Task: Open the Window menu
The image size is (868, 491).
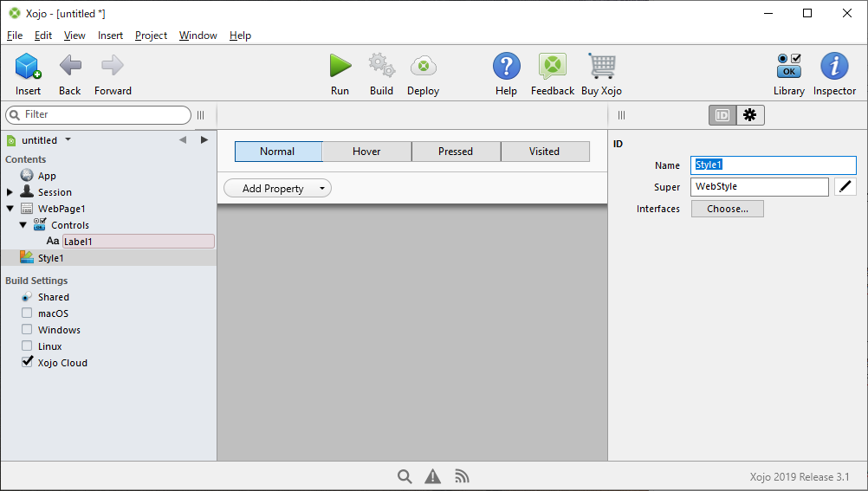Action: [198, 36]
